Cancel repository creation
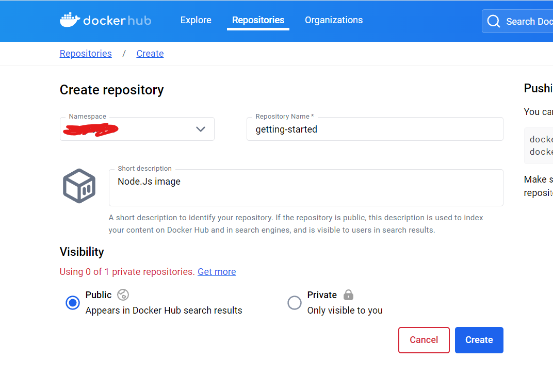The height and width of the screenshot is (392, 553). tap(424, 340)
